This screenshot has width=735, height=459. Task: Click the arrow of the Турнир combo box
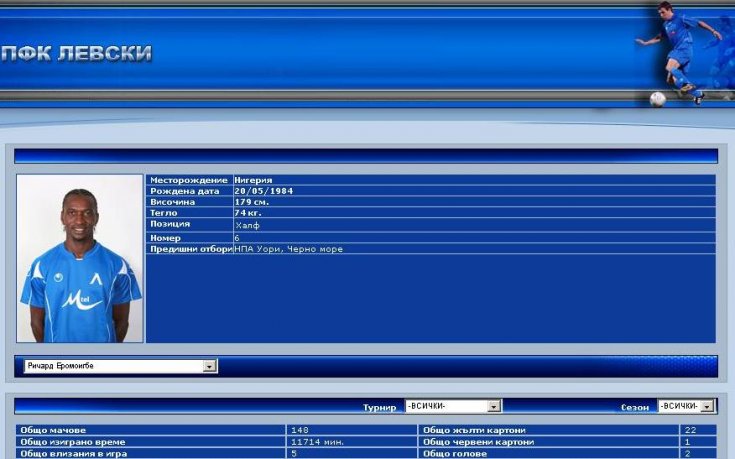click(x=494, y=406)
